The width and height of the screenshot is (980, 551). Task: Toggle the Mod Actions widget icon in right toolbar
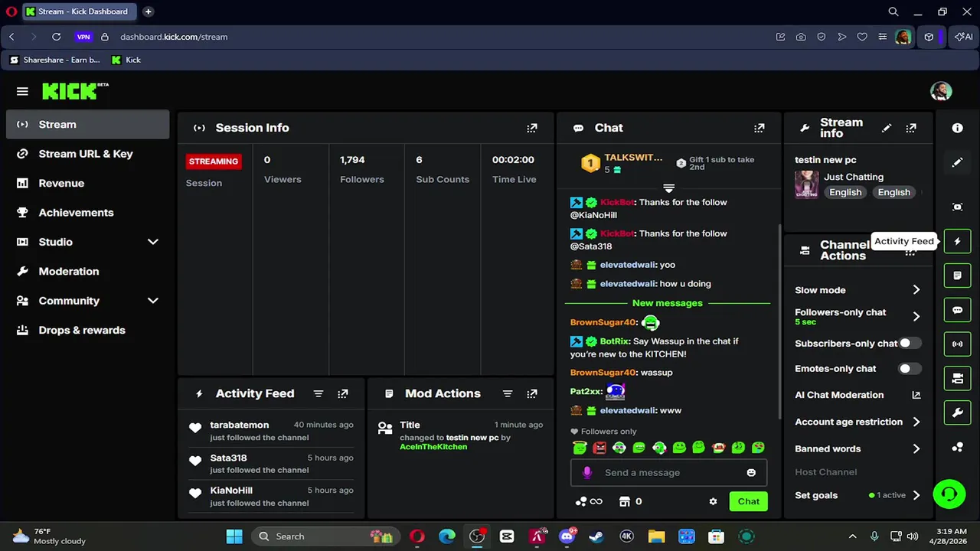tap(957, 275)
